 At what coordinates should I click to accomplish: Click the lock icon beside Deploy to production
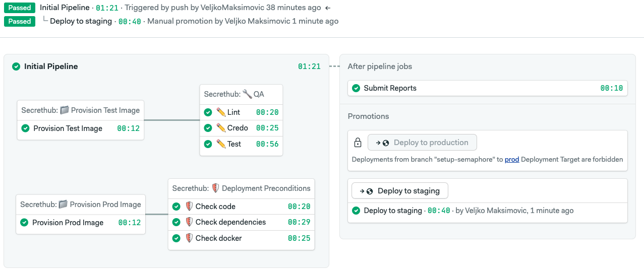tap(358, 143)
